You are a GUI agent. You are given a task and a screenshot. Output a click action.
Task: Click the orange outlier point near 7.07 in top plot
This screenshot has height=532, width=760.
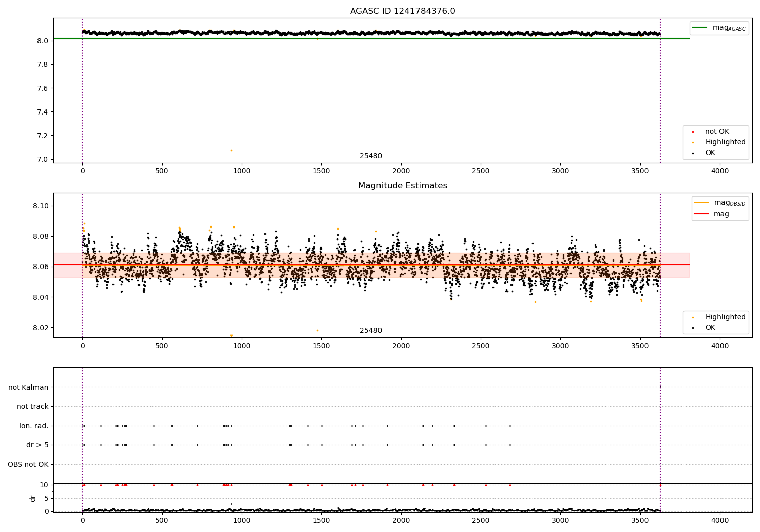click(231, 150)
